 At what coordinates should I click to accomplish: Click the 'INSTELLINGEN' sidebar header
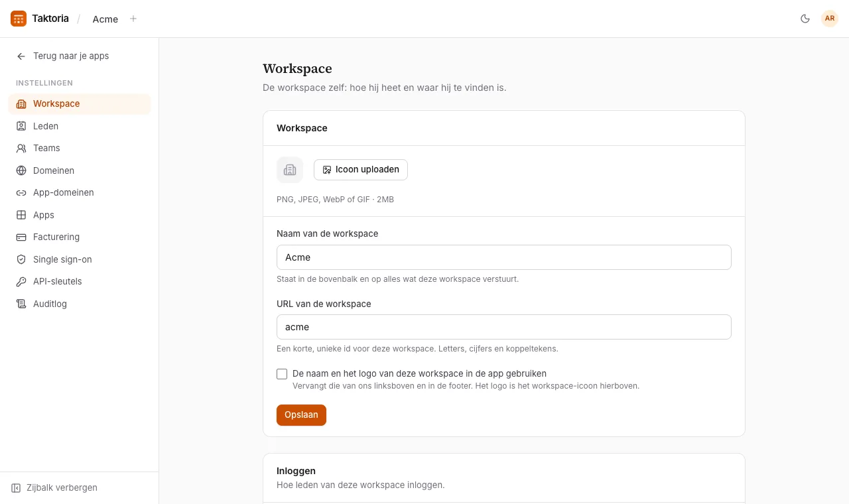[44, 83]
